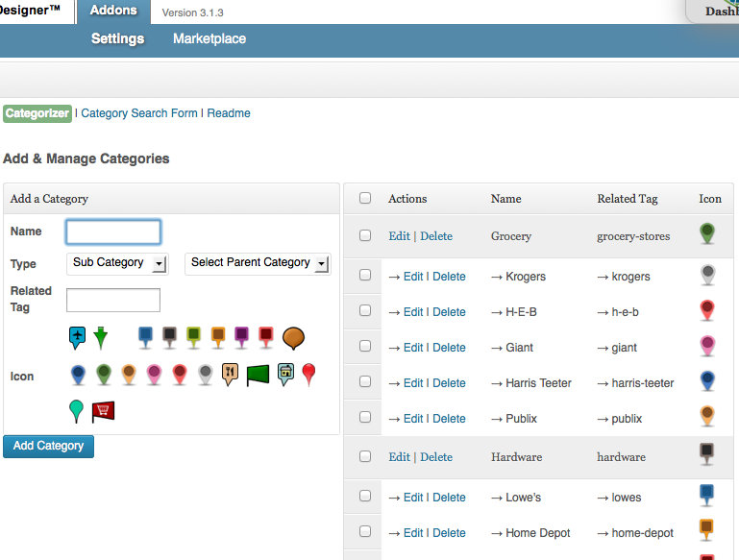Pick the brown speech bubble marker icon

(293, 337)
